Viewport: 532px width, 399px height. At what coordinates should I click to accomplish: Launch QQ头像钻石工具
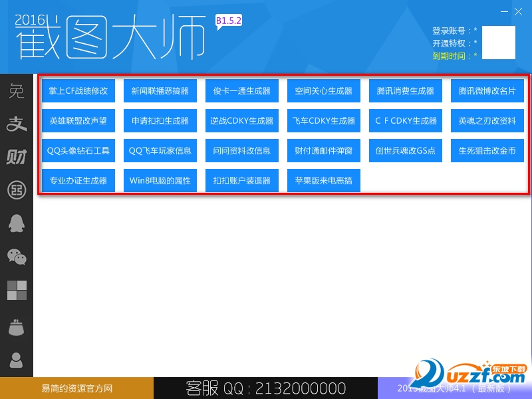[x=78, y=150]
